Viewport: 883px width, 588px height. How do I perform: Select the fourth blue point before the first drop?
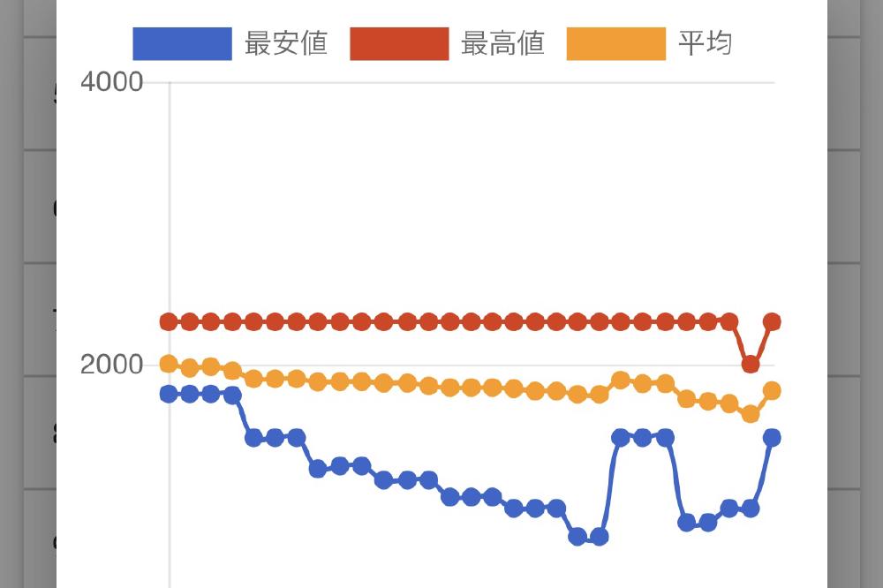coord(232,396)
